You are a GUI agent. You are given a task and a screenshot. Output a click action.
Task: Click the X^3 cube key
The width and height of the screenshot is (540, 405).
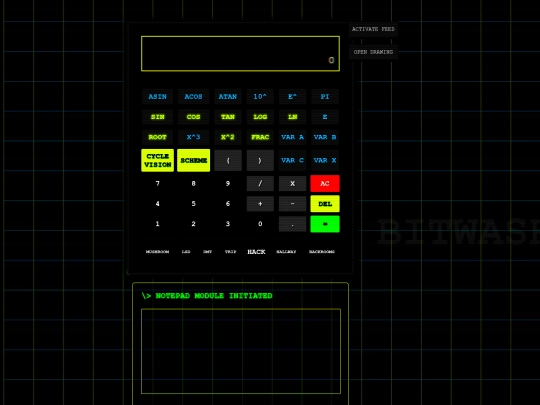(193, 137)
